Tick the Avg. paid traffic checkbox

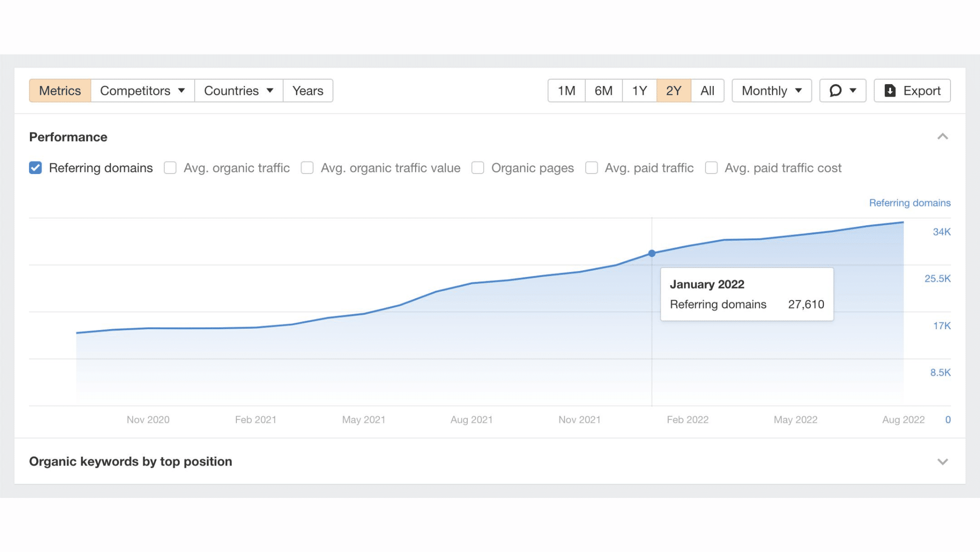tap(591, 168)
